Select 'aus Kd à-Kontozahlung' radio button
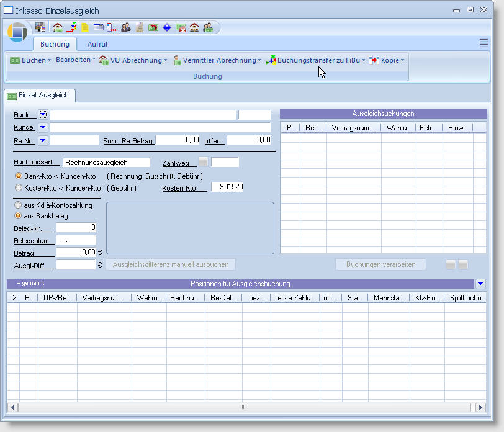The height and width of the screenshot is (432, 504). [x=19, y=205]
